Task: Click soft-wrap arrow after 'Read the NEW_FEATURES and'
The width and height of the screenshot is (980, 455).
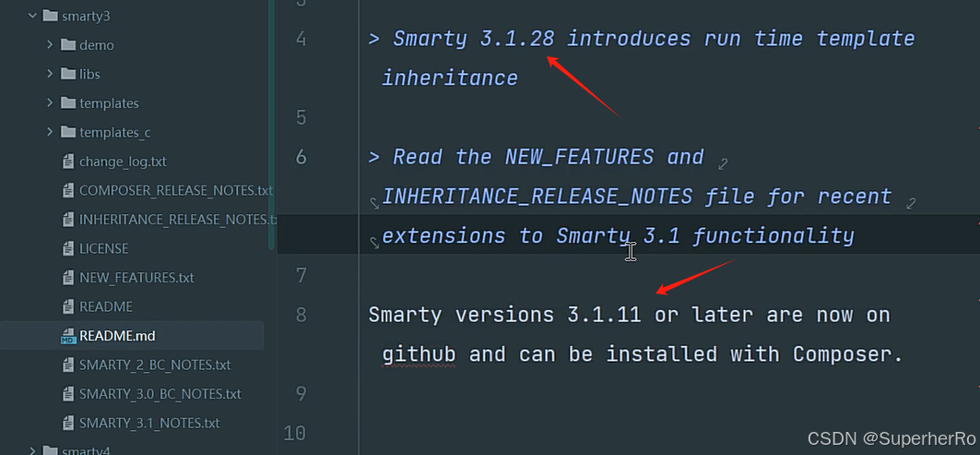Action: [x=723, y=164]
